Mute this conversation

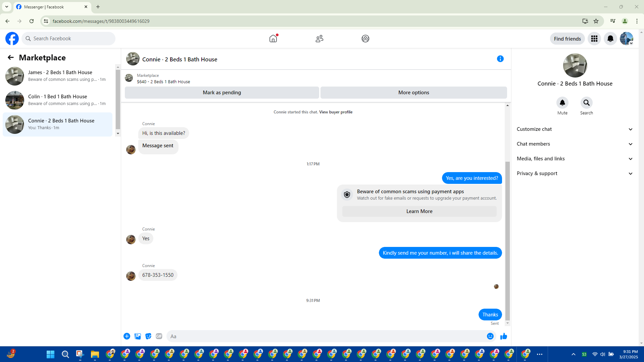(x=562, y=103)
